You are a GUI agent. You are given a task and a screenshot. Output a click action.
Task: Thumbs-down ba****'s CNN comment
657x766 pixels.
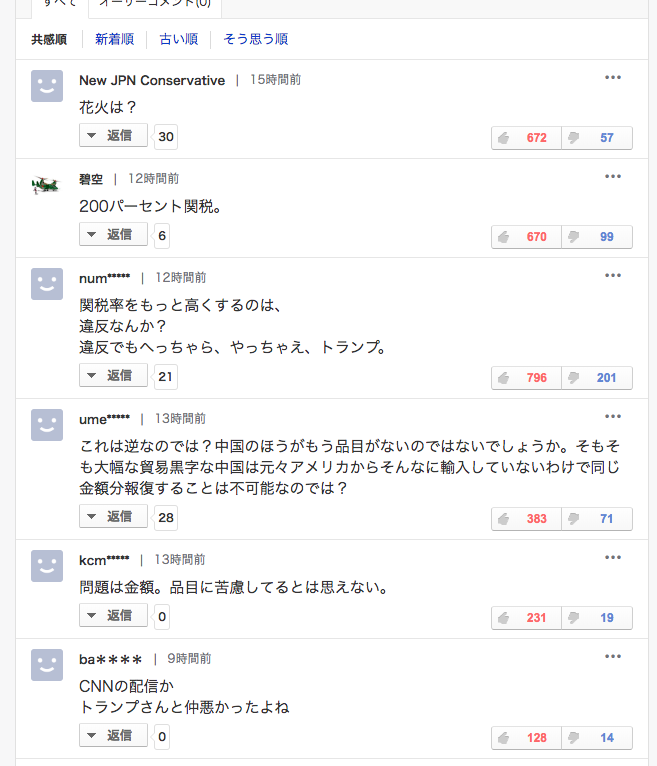(x=597, y=738)
